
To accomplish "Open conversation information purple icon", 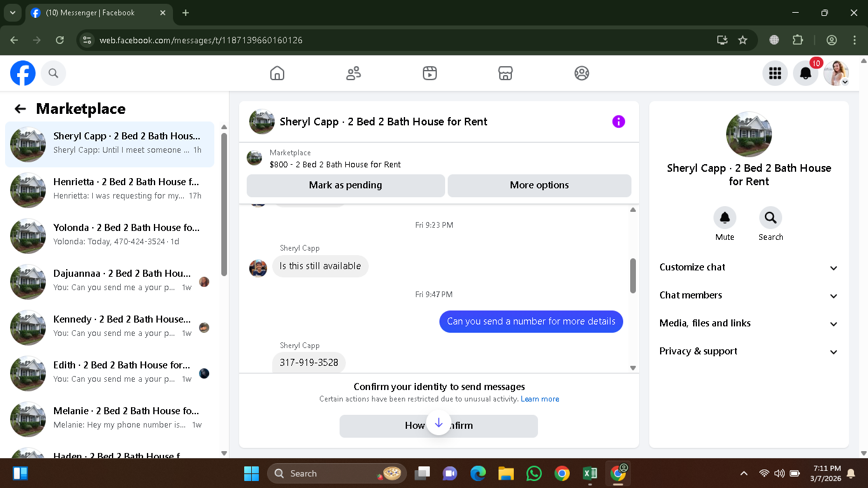I will point(619,122).
